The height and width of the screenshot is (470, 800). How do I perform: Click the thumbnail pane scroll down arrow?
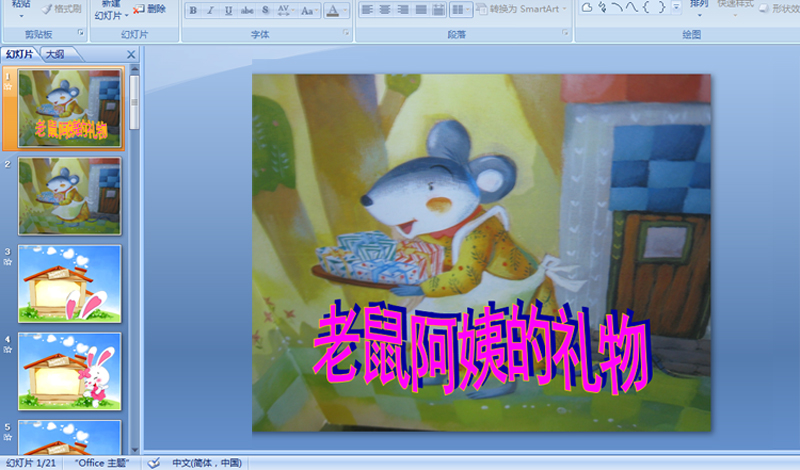click(x=135, y=450)
